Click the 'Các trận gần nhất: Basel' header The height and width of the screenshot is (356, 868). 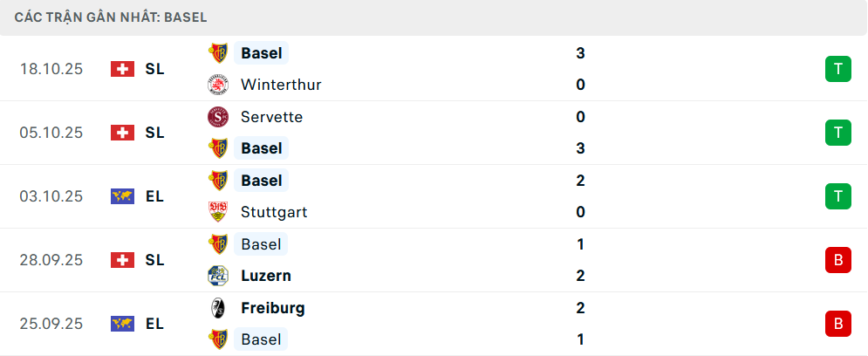111,17
